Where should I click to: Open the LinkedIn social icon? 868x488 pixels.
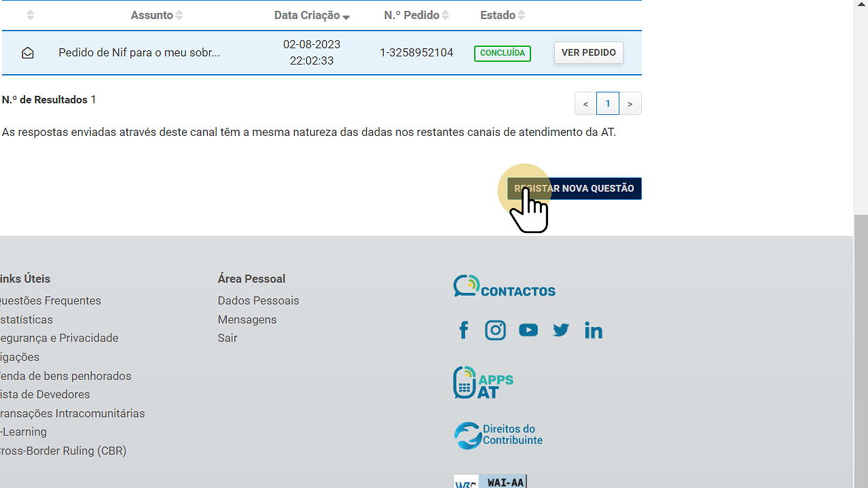pos(593,330)
